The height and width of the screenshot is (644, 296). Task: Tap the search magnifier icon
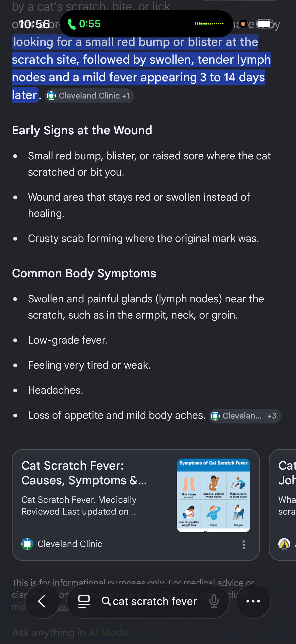click(x=106, y=601)
